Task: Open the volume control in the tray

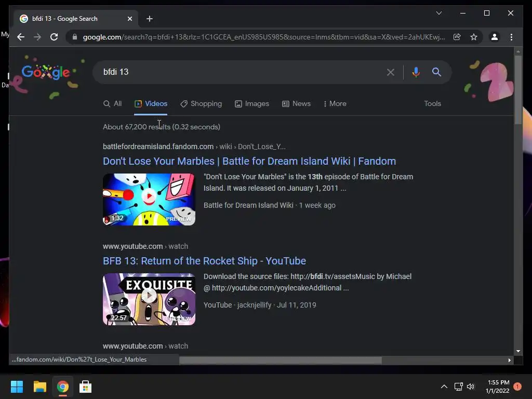Action: [471, 387]
